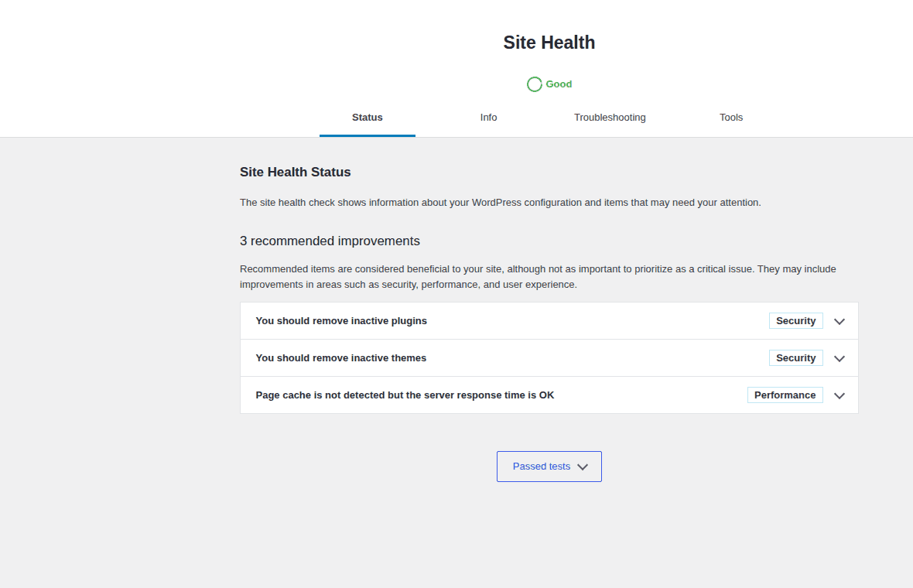Open the Troubleshooting tab
The height and width of the screenshot is (588, 913).
click(x=610, y=118)
